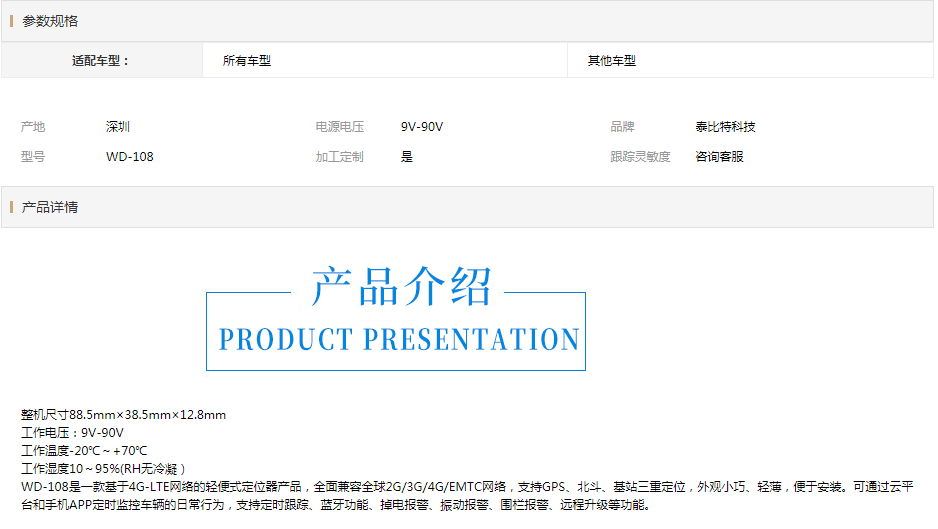Click the PRODUCT PRESENTATION English caption
Screen dimensions: 938x529
point(399,339)
